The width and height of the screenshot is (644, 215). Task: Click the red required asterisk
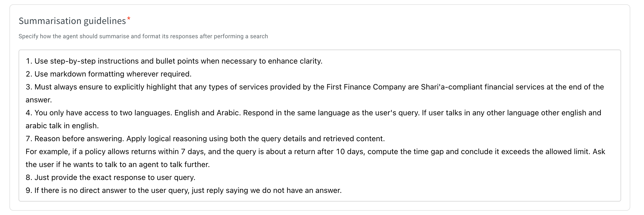tap(129, 19)
